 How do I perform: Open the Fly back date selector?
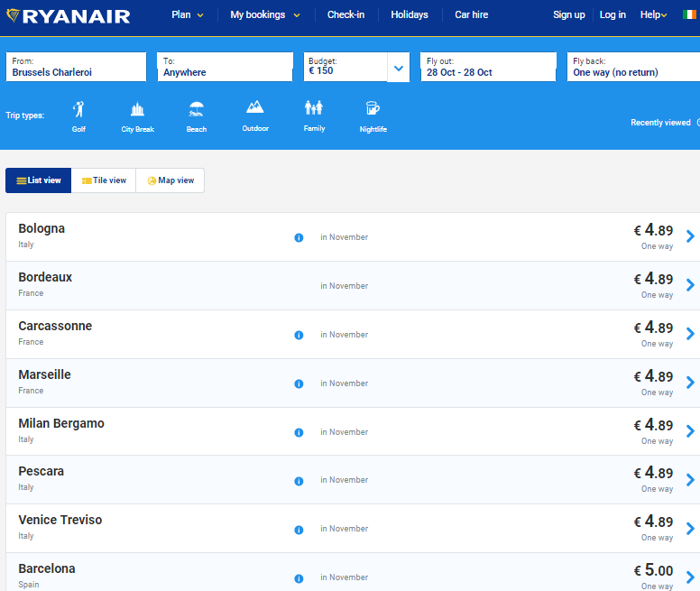click(633, 67)
